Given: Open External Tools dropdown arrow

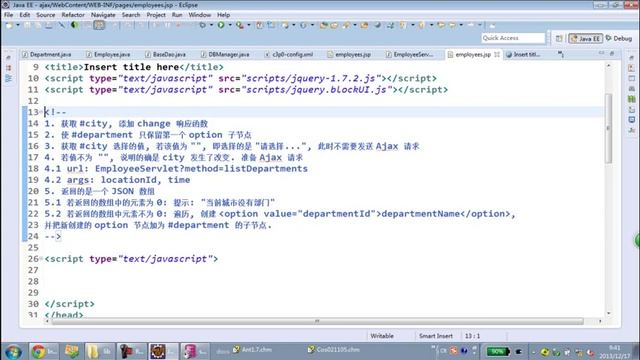Looking at the screenshot, I should click(249, 25).
